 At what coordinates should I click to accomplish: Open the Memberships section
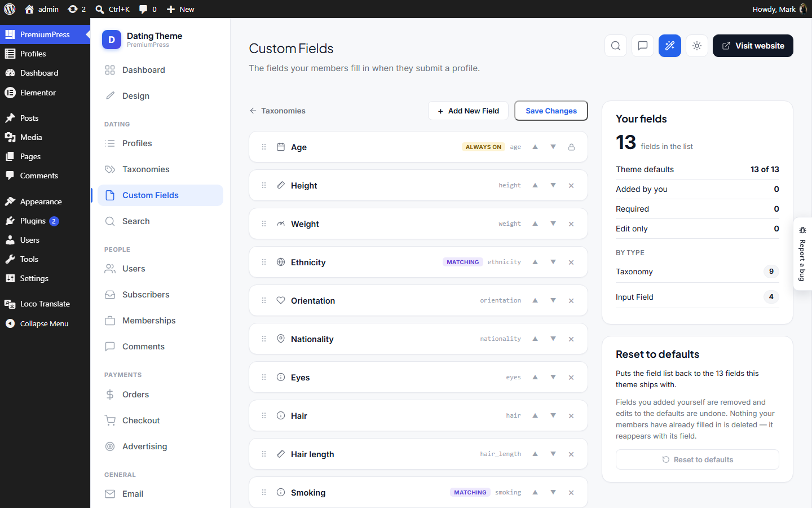tap(160, 321)
